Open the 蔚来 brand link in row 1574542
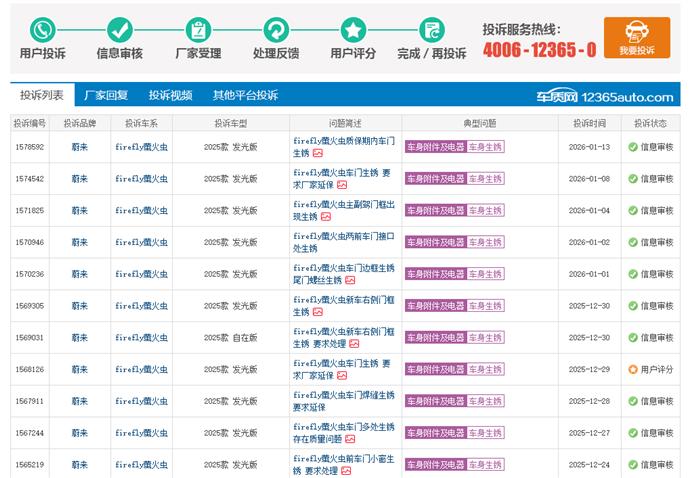 79,179
